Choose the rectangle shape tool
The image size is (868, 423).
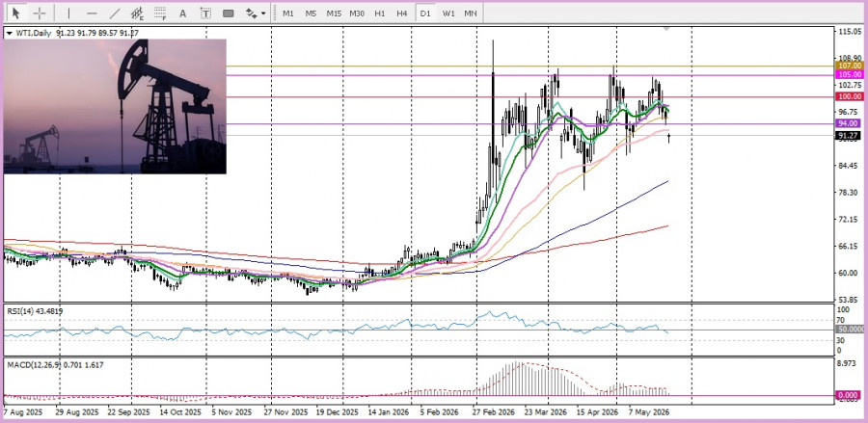point(228,13)
